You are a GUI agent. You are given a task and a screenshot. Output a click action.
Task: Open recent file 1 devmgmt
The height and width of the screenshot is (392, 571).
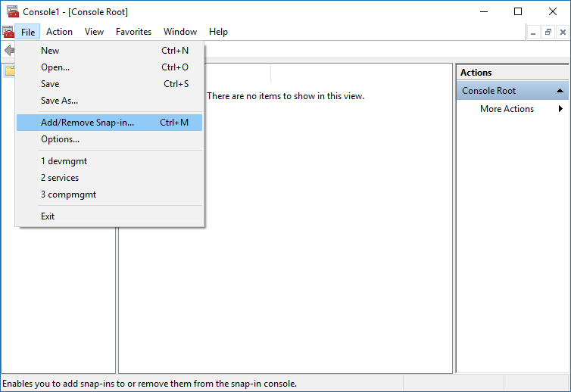coord(109,161)
